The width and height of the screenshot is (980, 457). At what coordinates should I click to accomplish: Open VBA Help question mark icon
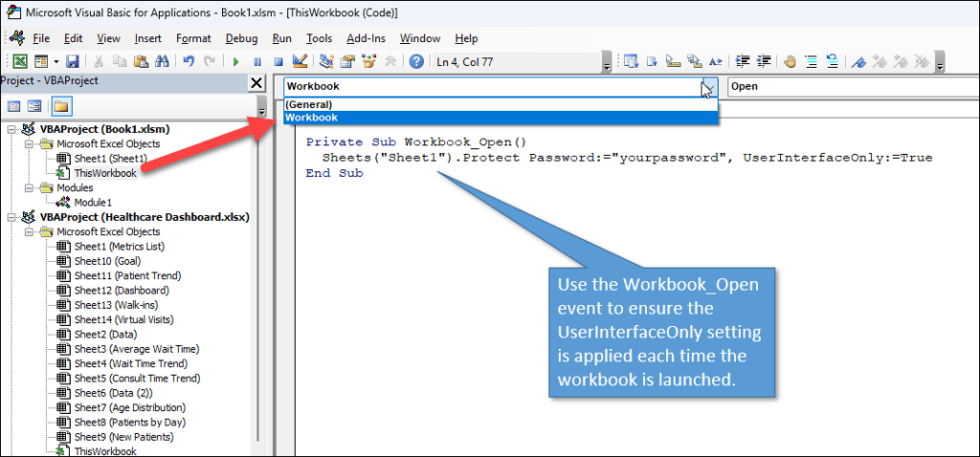tap(416, 62)
